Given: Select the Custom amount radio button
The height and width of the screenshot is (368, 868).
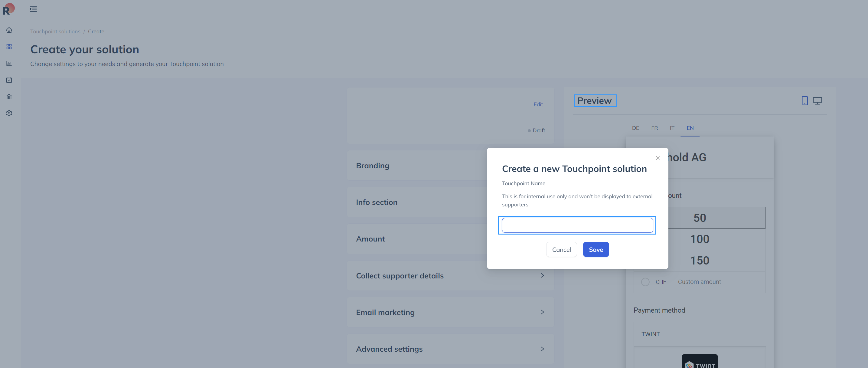Looking at the screenshot, I should point(645,282).
